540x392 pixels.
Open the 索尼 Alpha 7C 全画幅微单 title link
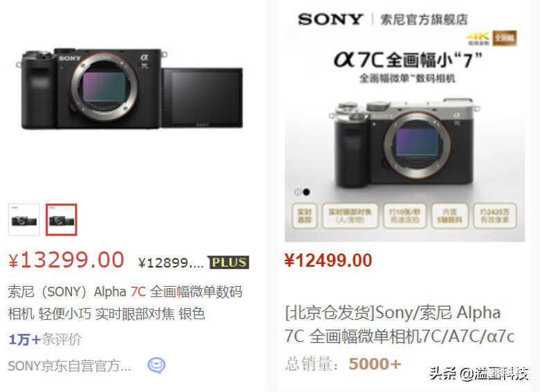(x=125, y=303)
